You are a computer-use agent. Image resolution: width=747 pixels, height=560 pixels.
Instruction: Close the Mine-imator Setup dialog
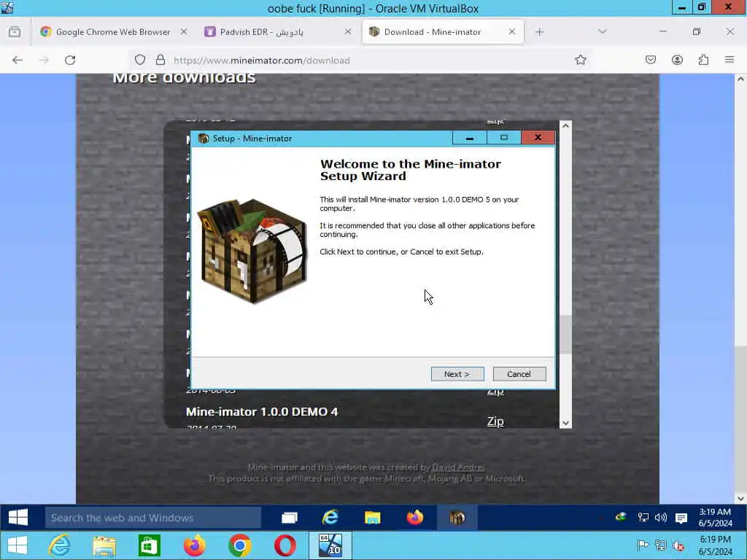(538, 138)
